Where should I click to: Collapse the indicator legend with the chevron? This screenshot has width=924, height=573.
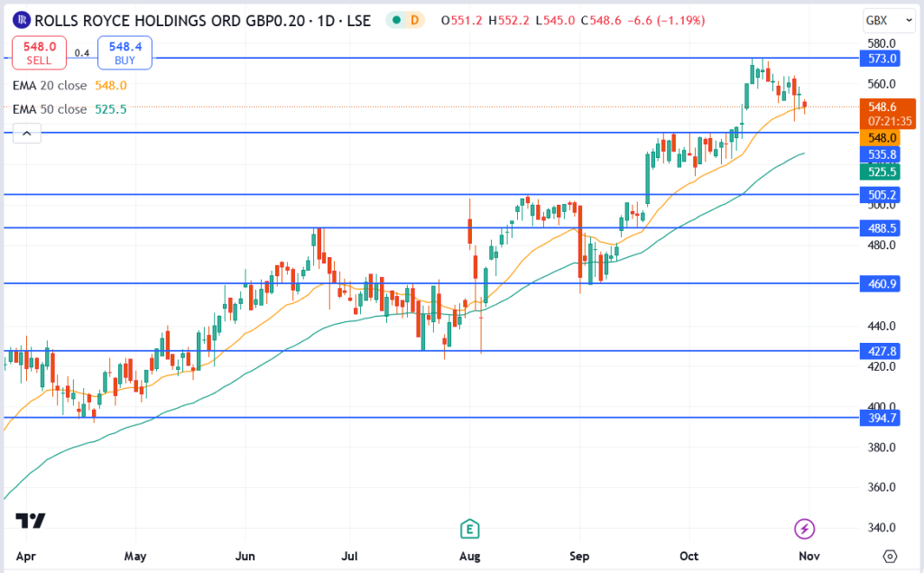26,134
